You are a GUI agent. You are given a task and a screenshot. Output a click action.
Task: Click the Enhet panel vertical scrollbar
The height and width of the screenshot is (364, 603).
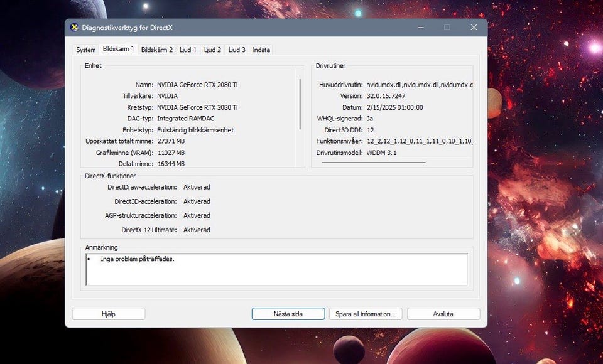coord(300,94)
